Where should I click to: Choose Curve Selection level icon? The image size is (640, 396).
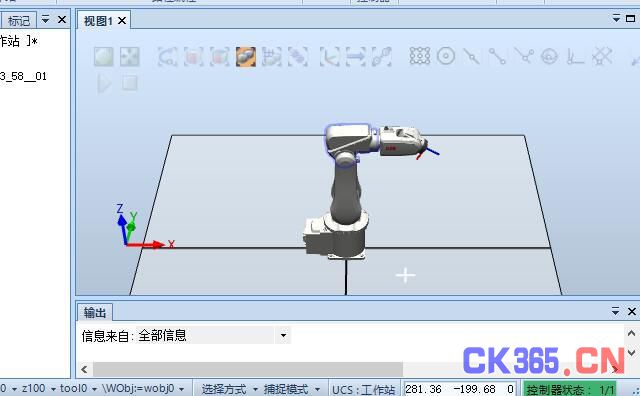click(167, 57)
